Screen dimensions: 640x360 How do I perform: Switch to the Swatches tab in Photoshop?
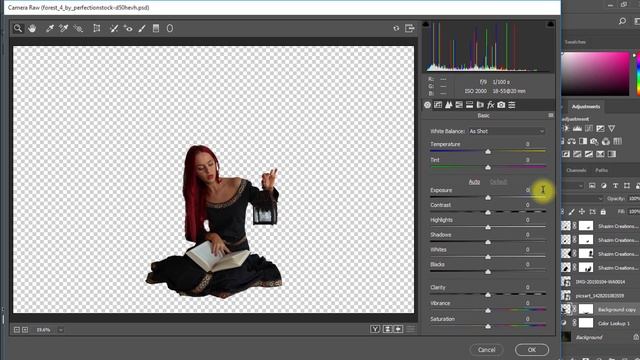tap(575, 42)
